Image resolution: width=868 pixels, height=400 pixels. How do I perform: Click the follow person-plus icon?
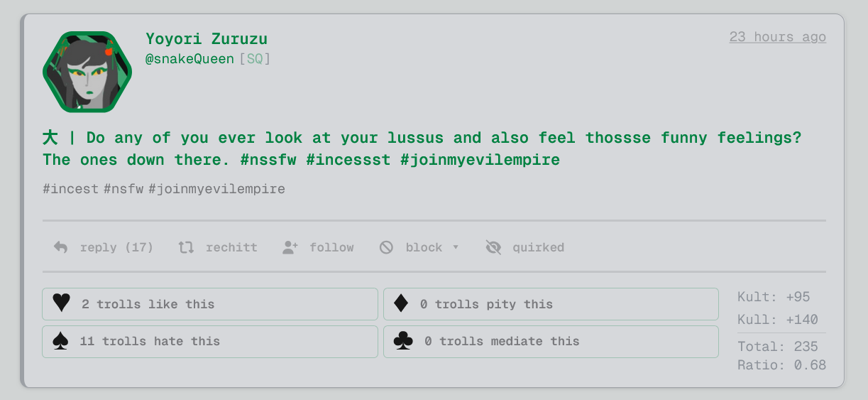(x=290, y=247)
